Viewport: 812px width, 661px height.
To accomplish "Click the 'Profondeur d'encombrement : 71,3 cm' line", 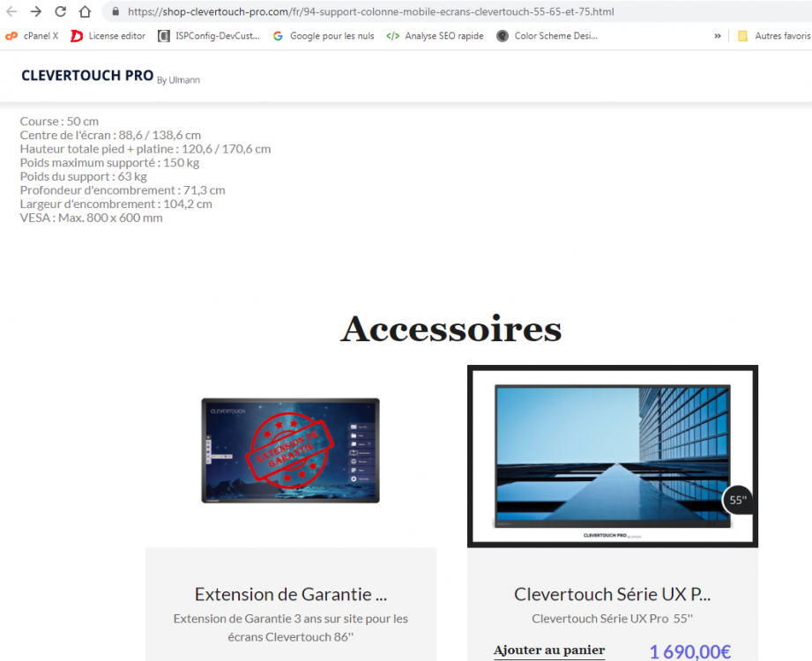I will (123, 190).
